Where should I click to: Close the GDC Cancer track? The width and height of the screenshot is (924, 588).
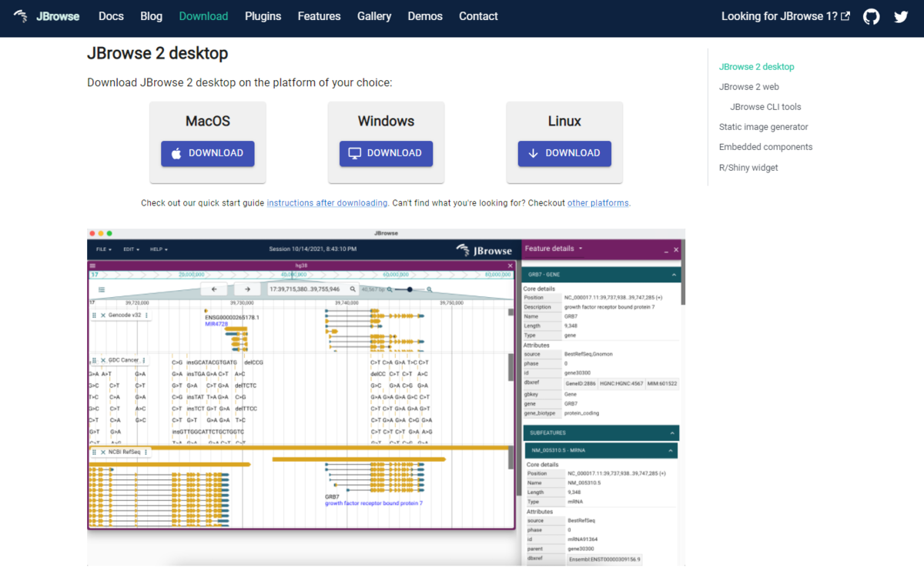[102, 360]
